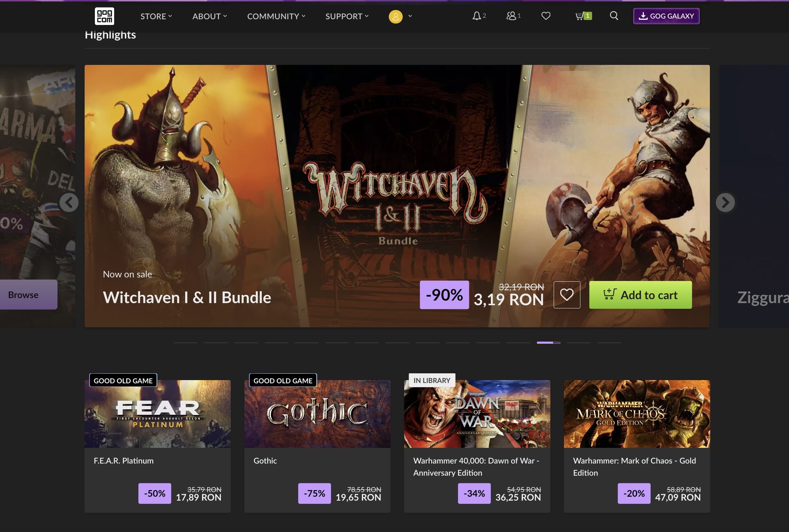Viewport: 789px width, 532px height.
Task: Click the "Now on sale" label
Action: click(127, 274)
